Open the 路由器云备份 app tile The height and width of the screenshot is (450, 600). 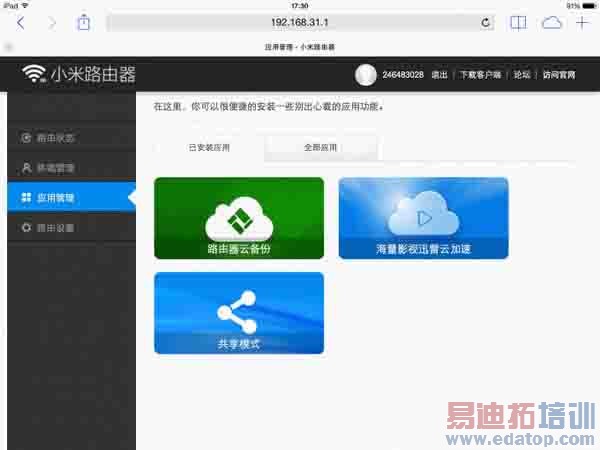point(239,218)
